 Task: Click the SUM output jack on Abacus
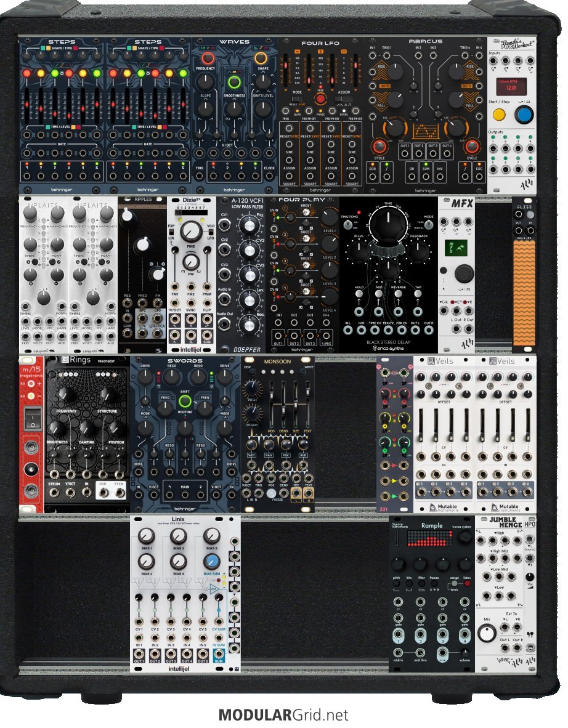point(426,177)
